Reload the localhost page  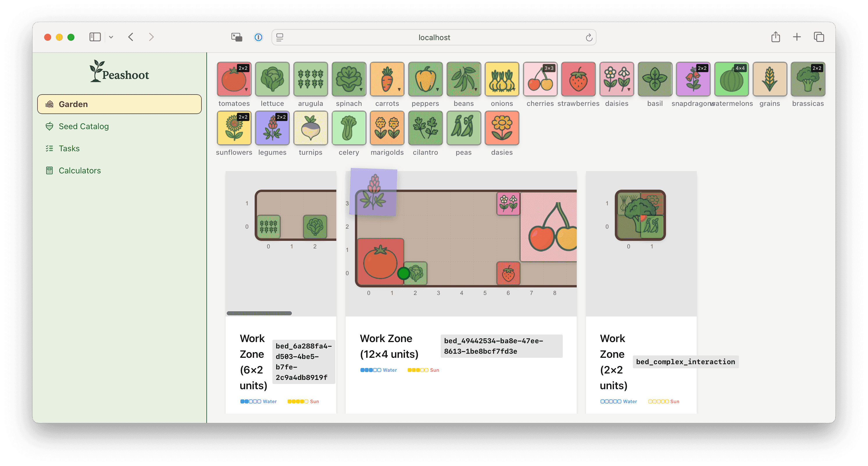tap(589, 38)
